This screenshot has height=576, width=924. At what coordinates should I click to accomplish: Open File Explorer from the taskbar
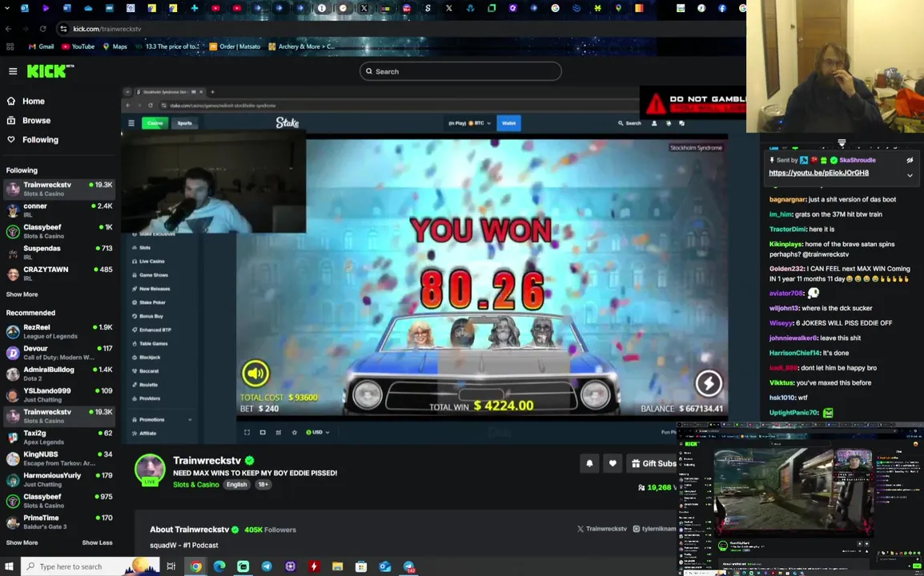click(x=337, y=566)
